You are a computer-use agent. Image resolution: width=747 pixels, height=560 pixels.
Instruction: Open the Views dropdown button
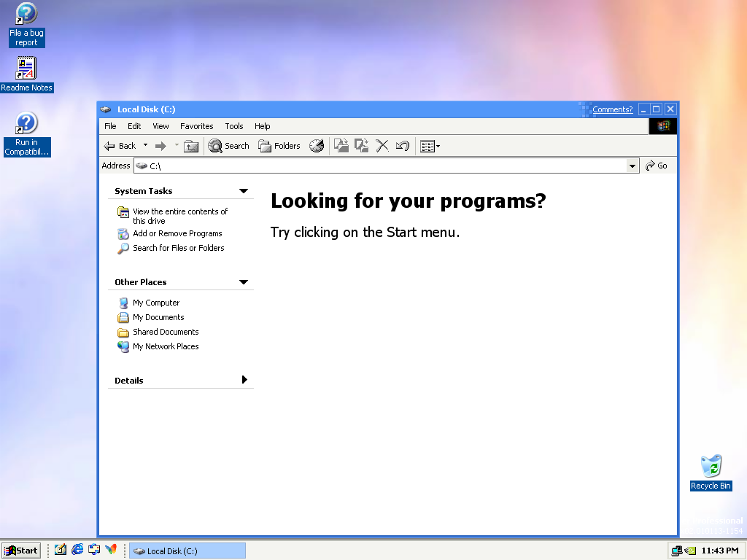click(430, 146)
